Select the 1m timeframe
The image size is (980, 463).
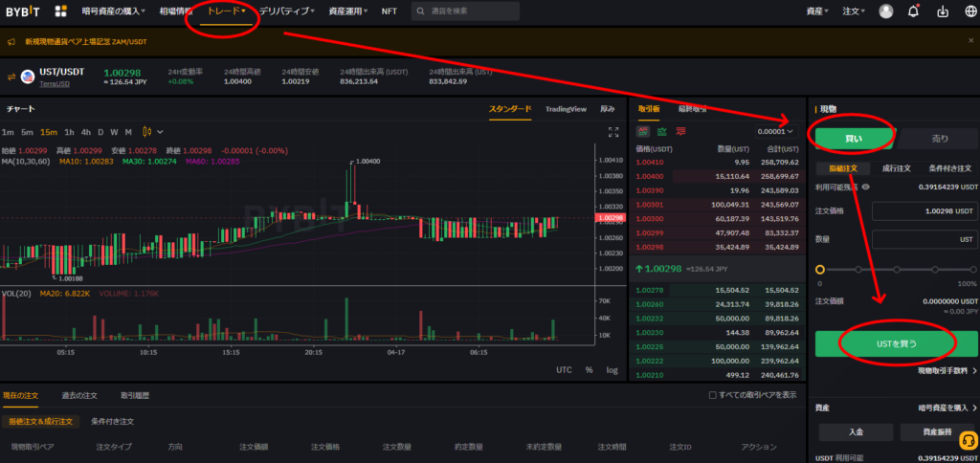point(8,132)
